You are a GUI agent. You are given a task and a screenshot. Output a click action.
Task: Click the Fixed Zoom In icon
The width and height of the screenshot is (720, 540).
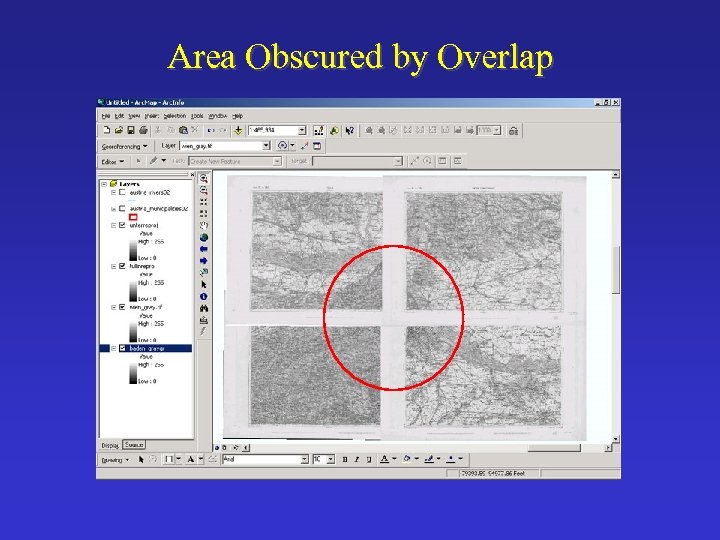[203, 202]
